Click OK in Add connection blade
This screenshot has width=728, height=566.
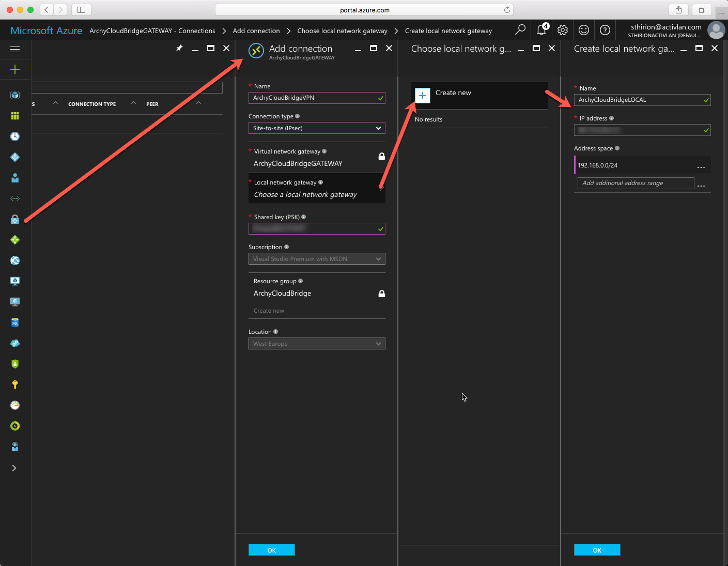[272, 550]
